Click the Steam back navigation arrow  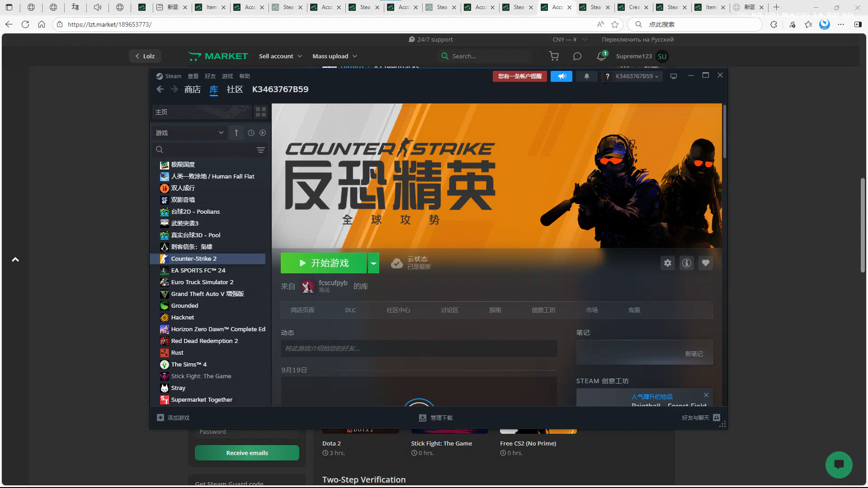(x=160, y=89)
